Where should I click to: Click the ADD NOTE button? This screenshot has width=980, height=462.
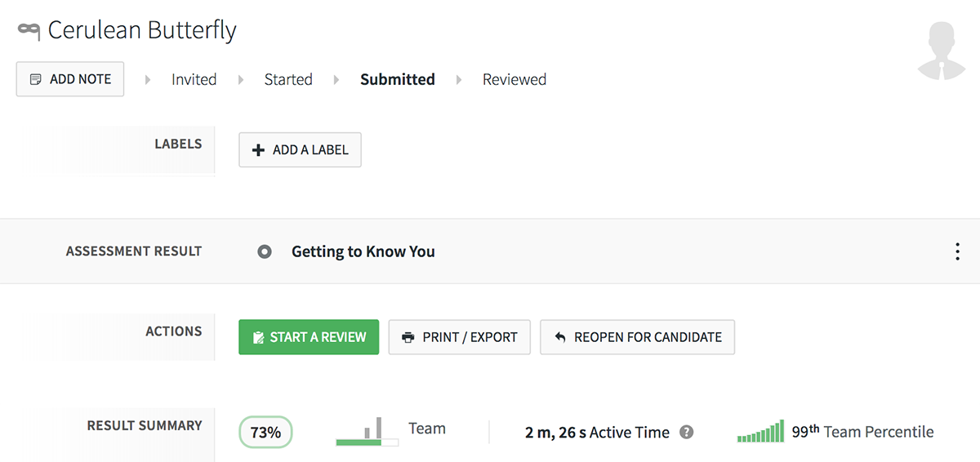coord(70,79)
